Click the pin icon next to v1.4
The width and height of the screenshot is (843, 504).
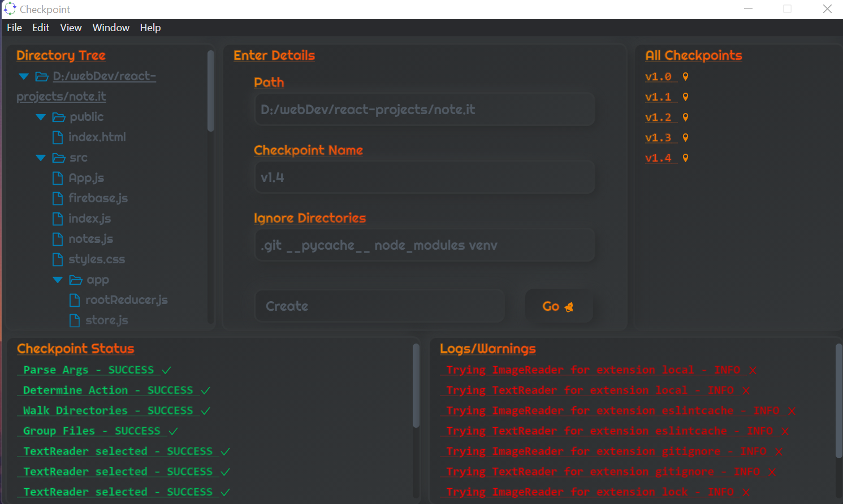click(x=685, y=158)
